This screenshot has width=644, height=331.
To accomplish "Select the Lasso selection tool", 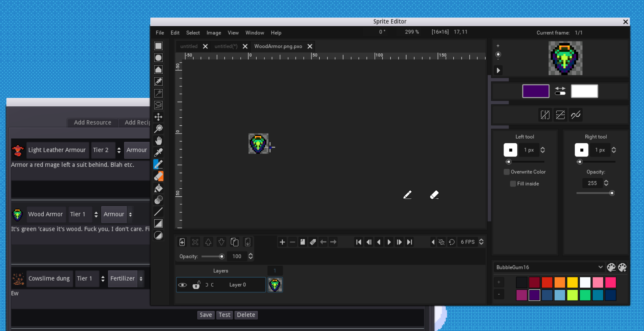I will [158, 105].
